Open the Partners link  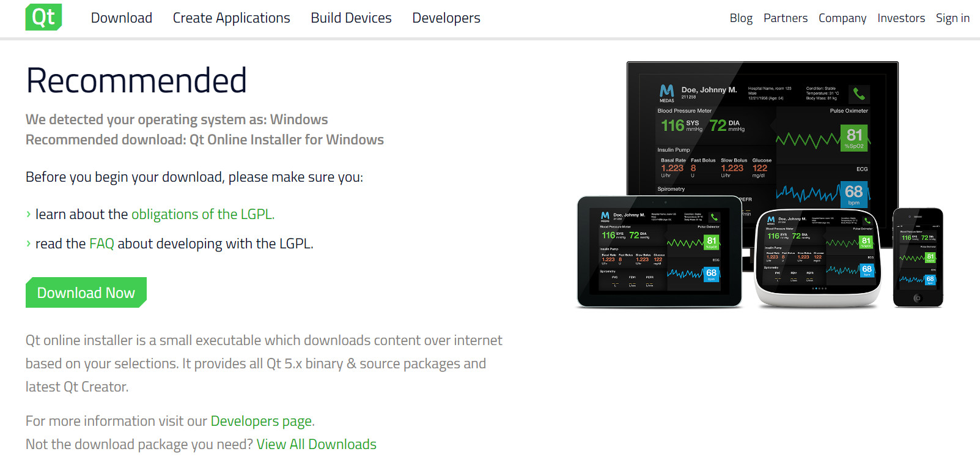786,18
